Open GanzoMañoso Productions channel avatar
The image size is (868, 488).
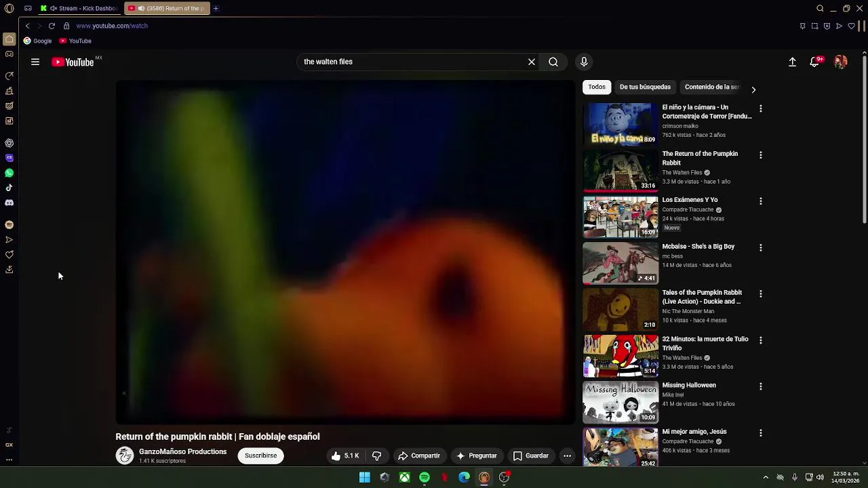click(x=125, y=455)
